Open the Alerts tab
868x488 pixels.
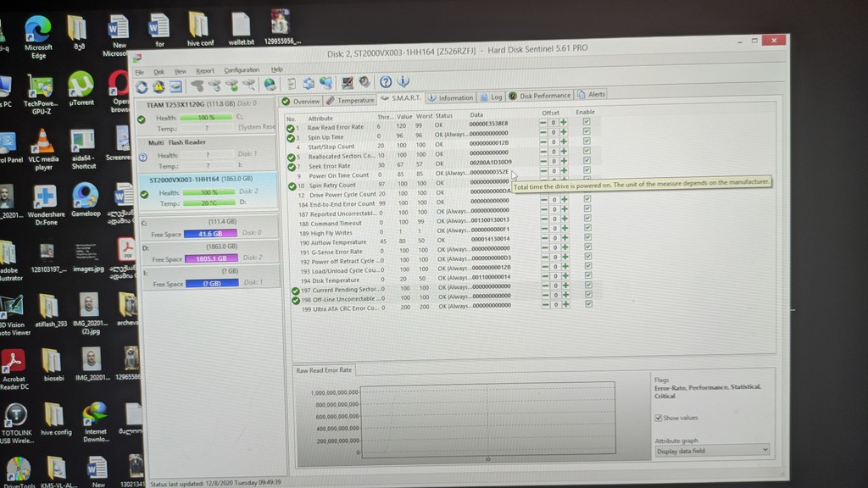pyautogui.click(x=591, y=95)
